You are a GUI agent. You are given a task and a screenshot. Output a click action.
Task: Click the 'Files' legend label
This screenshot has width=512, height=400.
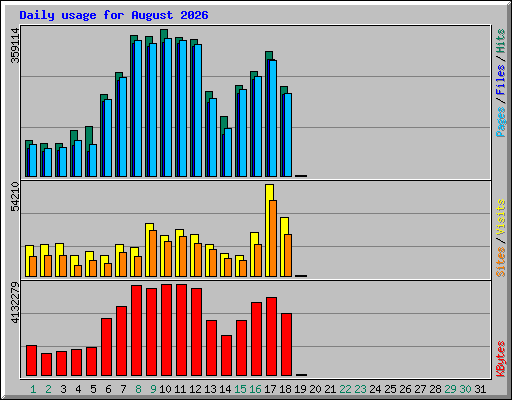click(500, 79)
